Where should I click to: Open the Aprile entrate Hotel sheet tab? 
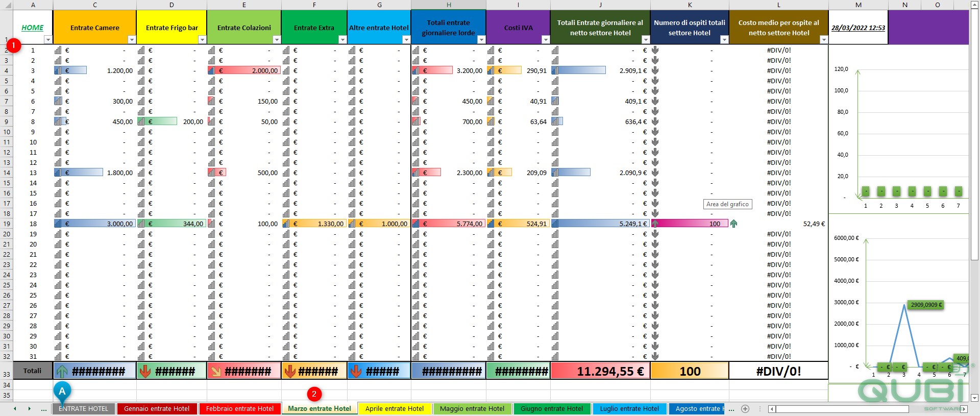(x=395, y=409)
